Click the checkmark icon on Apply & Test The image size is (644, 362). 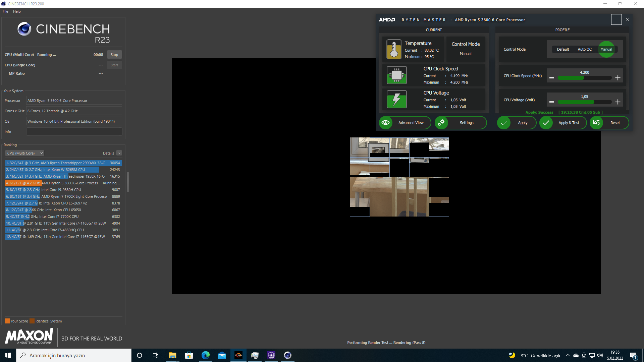(546, 123)
